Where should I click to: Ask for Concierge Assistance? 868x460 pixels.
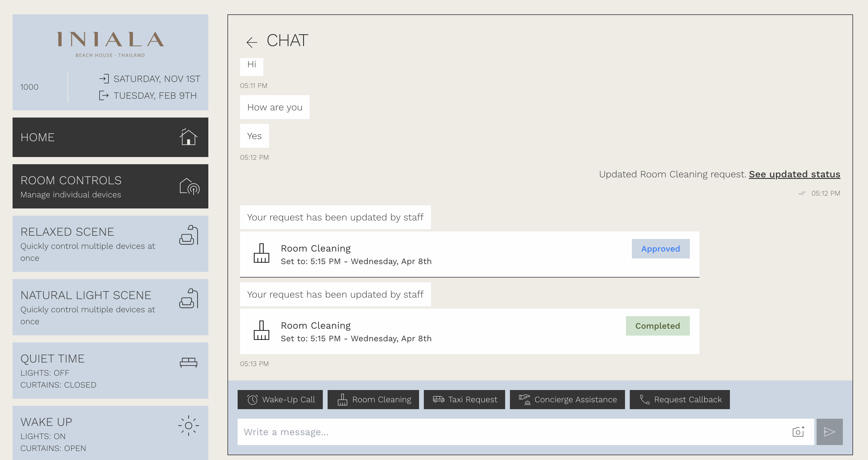coord(567,400)
